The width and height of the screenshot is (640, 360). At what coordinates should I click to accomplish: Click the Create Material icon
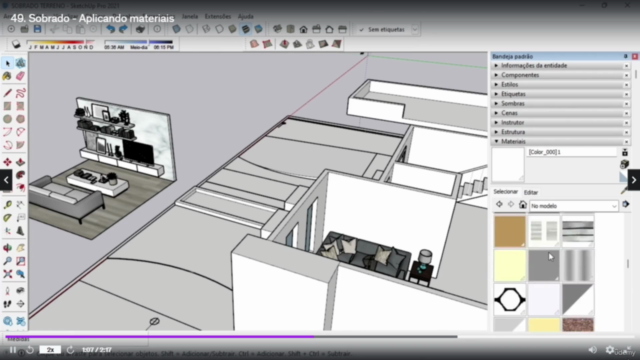pos(624,164)
